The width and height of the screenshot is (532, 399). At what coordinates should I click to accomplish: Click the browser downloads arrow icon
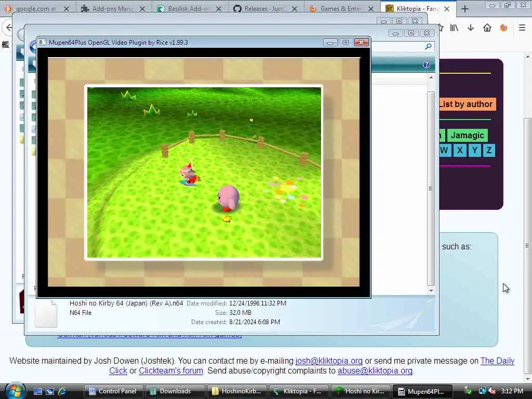pyautogui.click(x=471, y=28)
